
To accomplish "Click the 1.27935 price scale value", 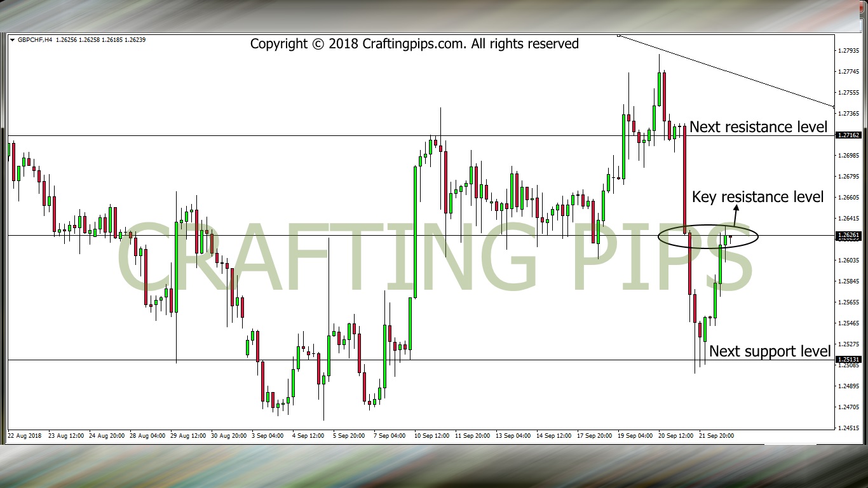I will pos(850,50).
